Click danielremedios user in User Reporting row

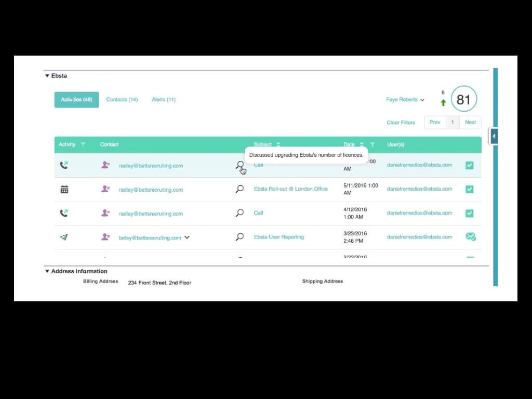pyautogui.click(x=419, y=237)
